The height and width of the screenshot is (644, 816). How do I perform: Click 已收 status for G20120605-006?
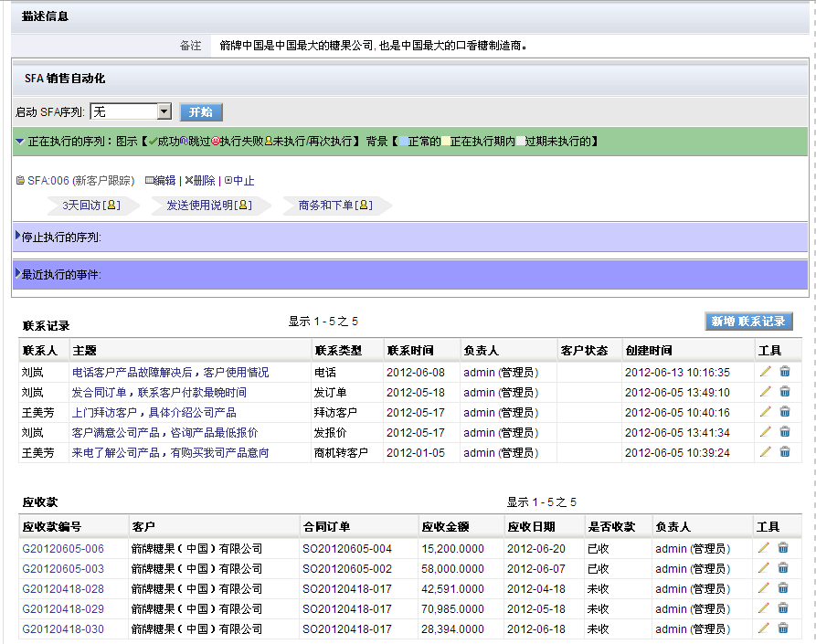tap(598, 549)
